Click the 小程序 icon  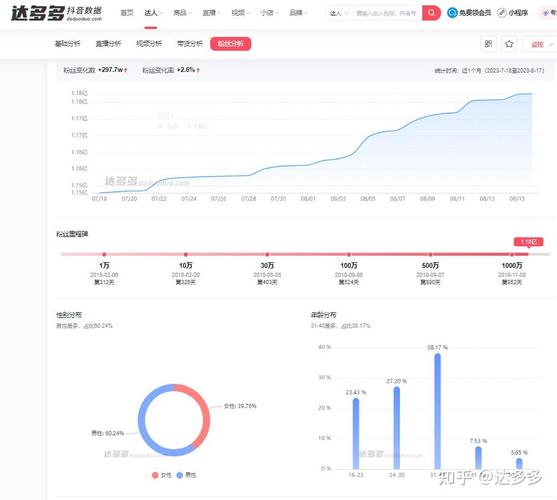502,13
